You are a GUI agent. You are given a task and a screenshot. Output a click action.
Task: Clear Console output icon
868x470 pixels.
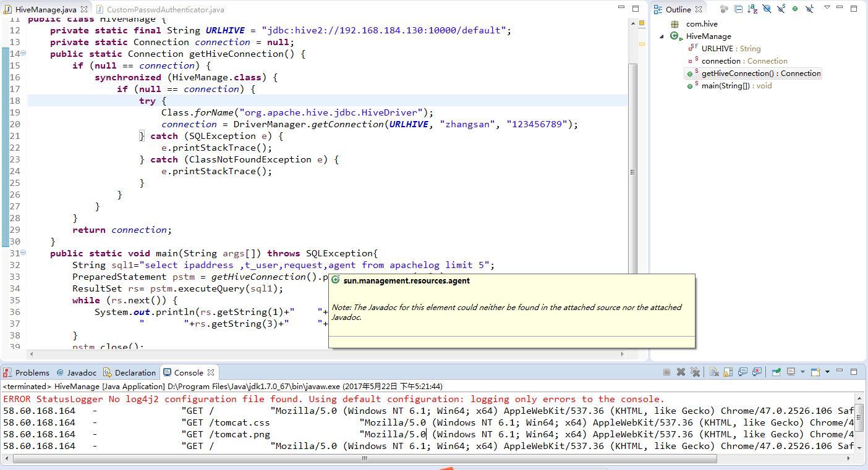(713, 372)
